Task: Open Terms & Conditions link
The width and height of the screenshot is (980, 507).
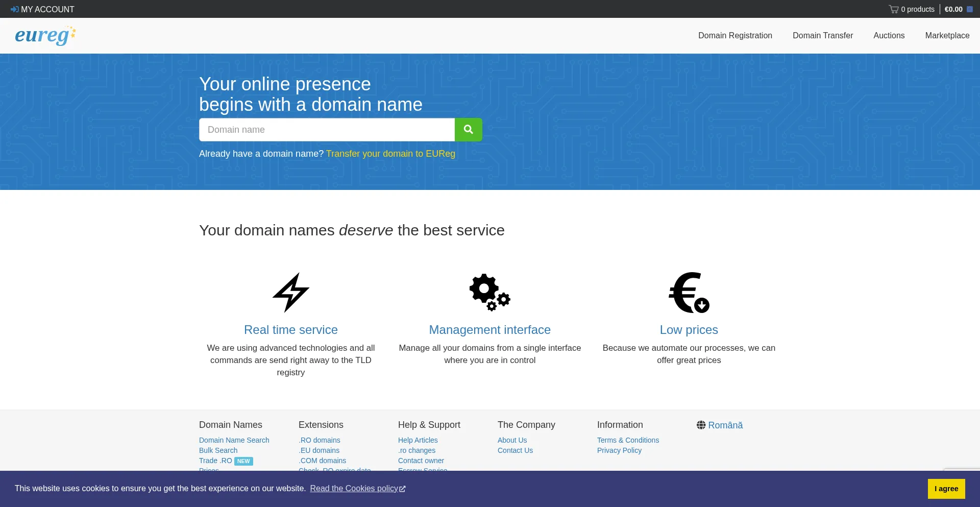Action: [x=628, y=440]
